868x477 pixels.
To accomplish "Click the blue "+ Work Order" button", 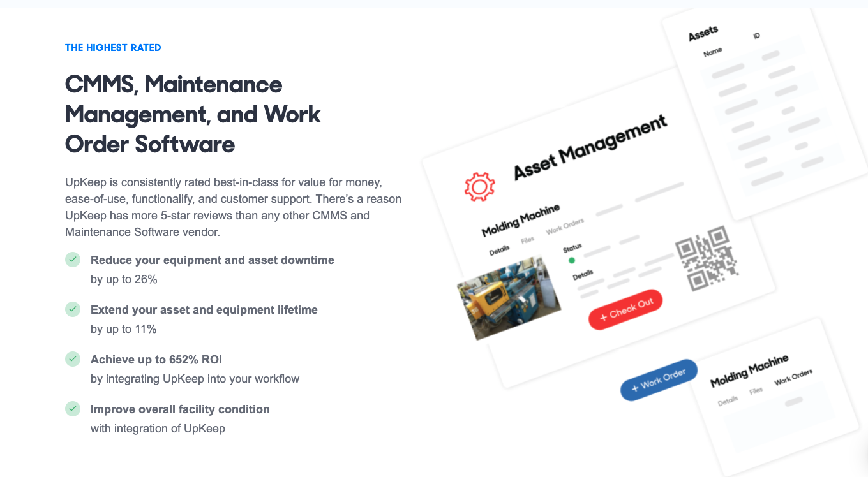I will 659,379.
